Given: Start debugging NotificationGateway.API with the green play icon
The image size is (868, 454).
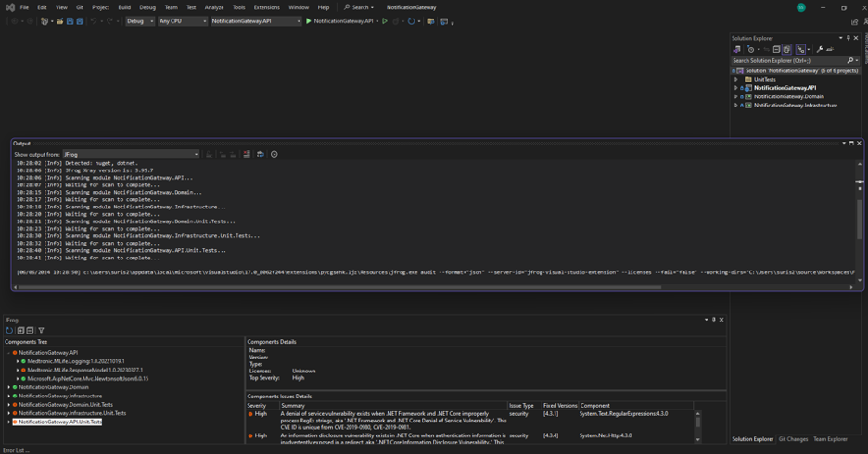Looking at the screenshot, I should [x=309, y=21].
